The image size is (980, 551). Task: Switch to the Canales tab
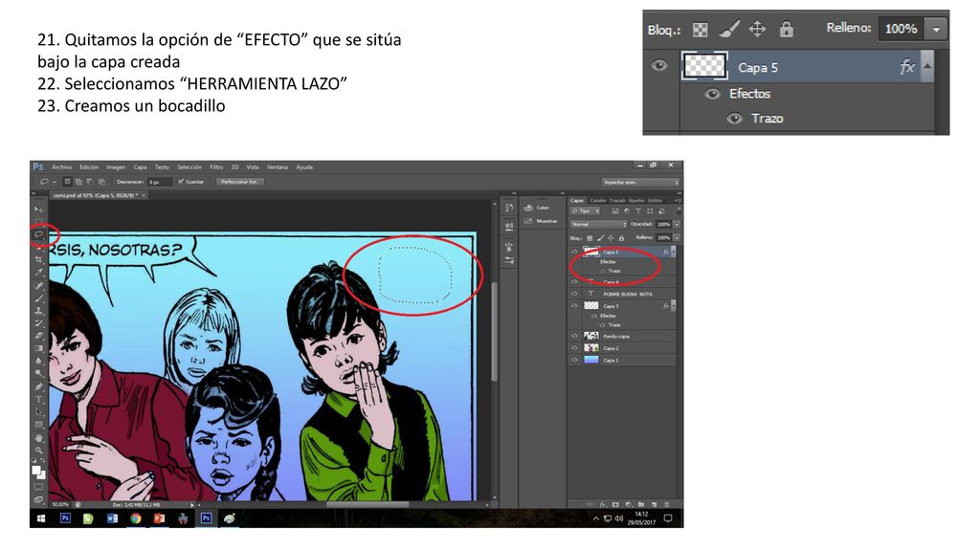[x=598, y=201]
